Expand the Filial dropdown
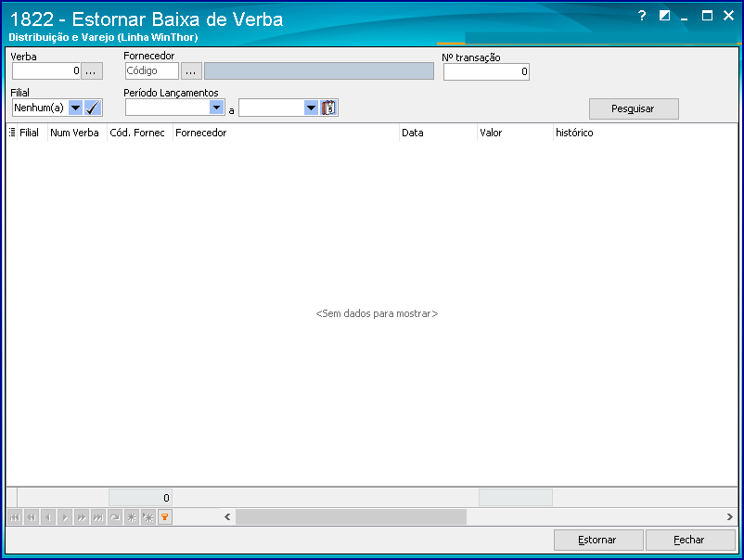Viewport: 744px width, 560px height. coord(75,108)
